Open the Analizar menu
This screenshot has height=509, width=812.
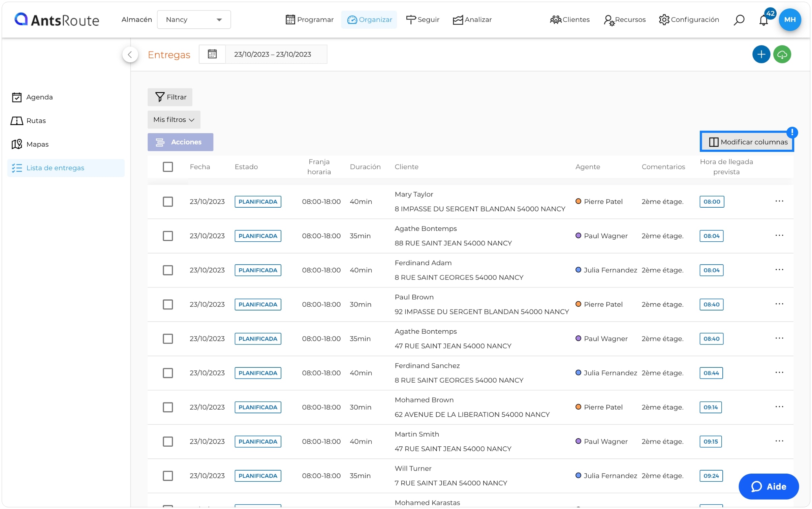[472, 20]
